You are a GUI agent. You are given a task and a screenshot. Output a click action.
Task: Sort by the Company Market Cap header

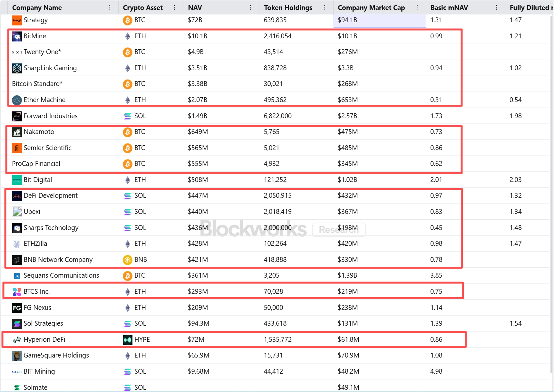(371, 8)
